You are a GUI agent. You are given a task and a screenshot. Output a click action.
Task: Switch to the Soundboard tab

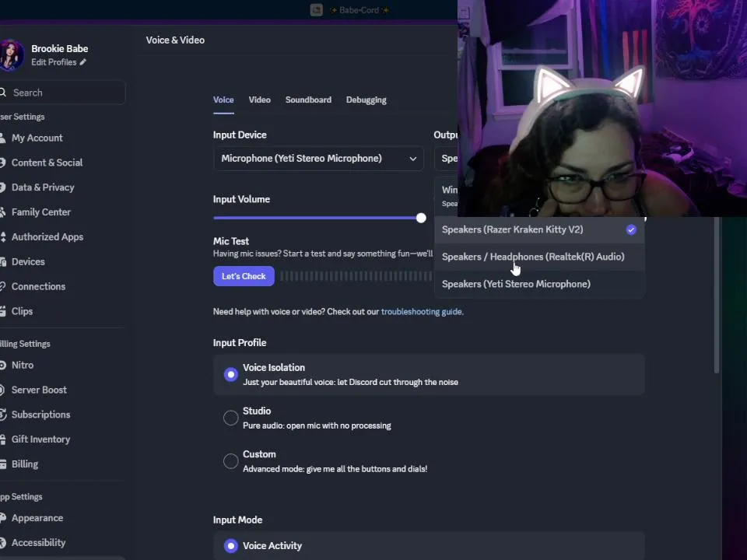pos(308,100)
